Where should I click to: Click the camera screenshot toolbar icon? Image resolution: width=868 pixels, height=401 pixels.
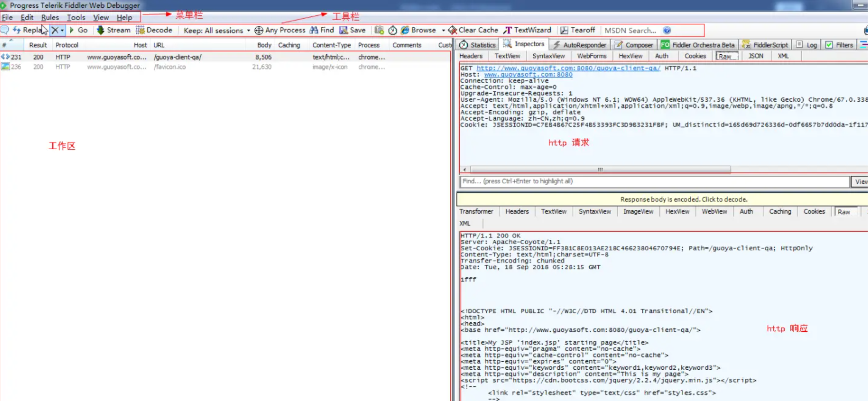(x=379, y=30)
